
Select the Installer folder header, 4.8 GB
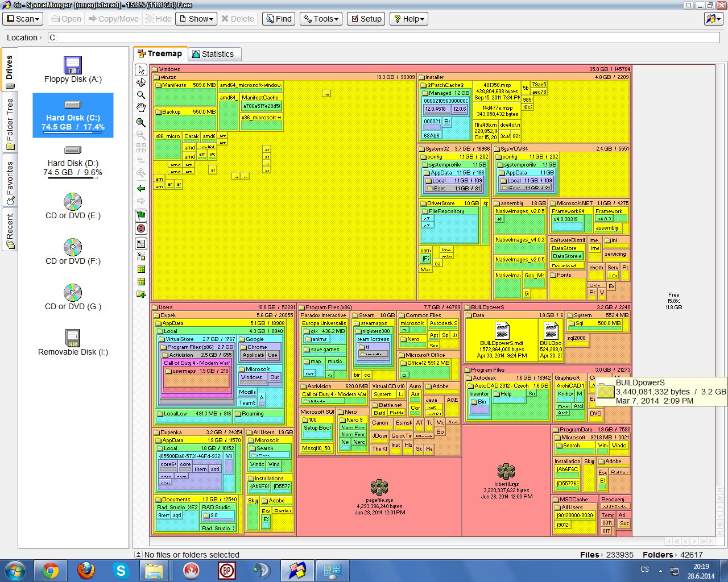click(524, 77)
